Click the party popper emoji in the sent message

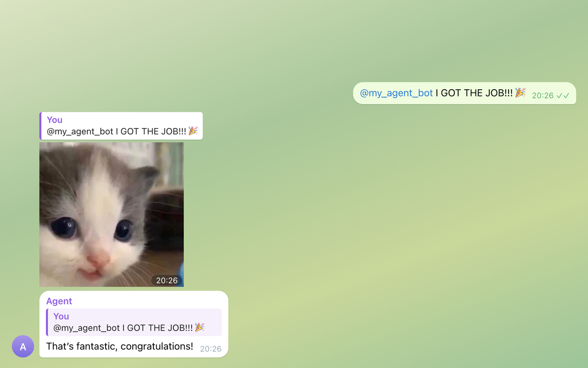tap(520, 92)
